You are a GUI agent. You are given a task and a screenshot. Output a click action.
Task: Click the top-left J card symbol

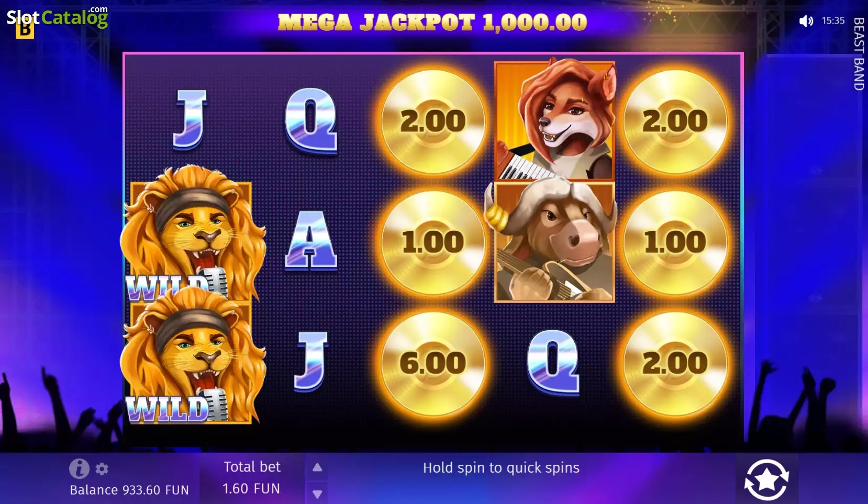(x=190, y=120)
